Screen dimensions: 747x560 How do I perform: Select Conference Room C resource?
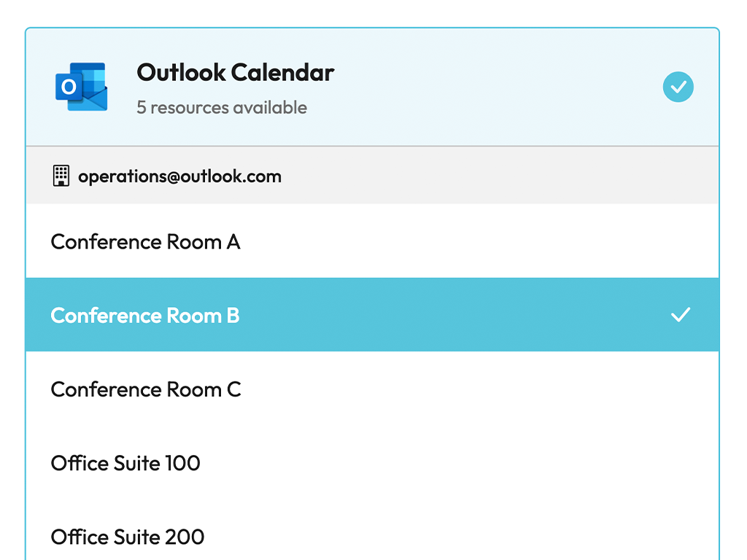[372, 389]
